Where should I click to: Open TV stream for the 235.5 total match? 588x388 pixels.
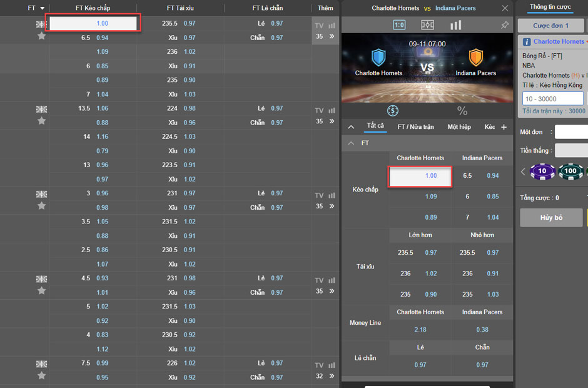click(x=319, y=26)
